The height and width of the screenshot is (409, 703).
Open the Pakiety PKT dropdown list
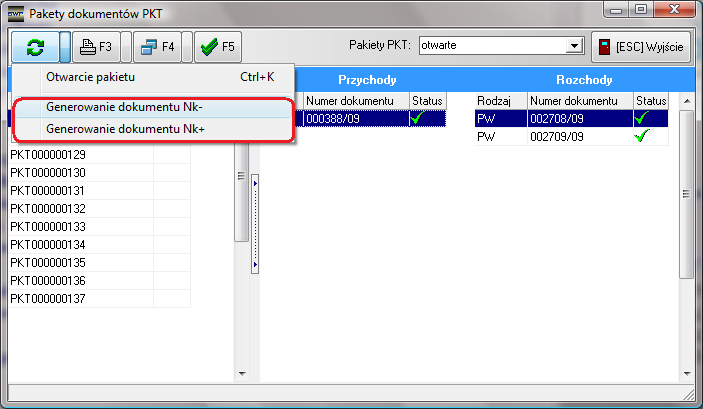click(x=574, y=46)
